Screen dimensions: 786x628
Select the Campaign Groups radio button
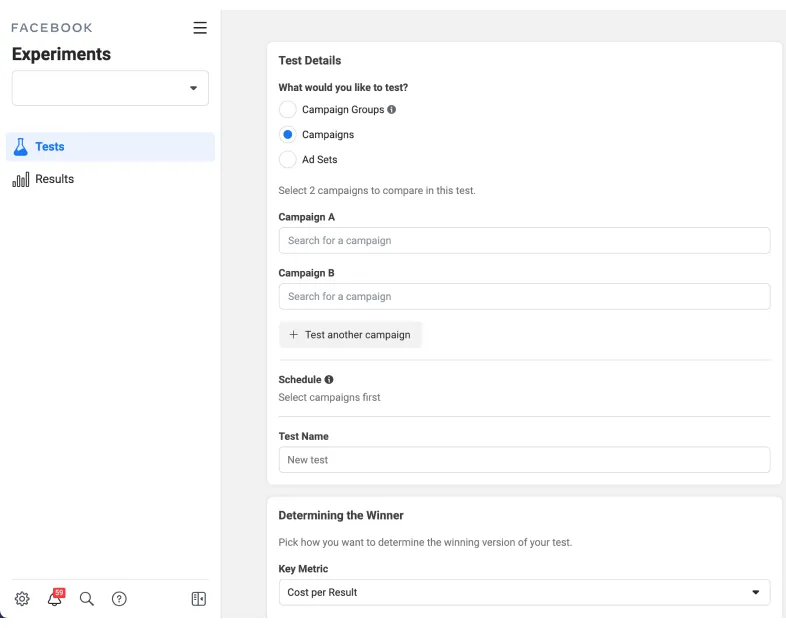(x=287, y=110)
